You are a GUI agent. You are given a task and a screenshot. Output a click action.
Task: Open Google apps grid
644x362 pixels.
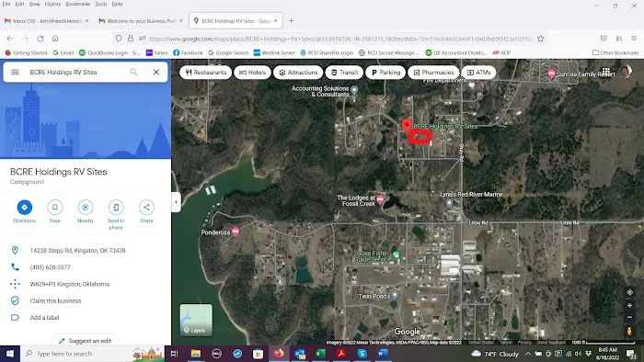(x=606, y=72)
